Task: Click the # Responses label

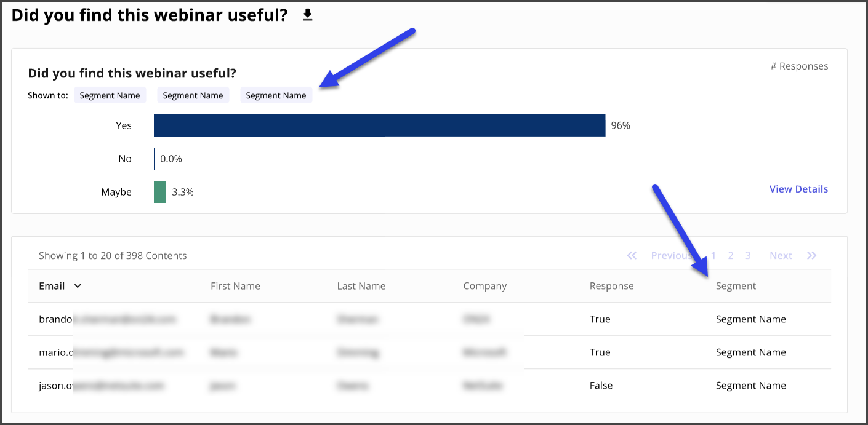Action: (x=799, y=66)
